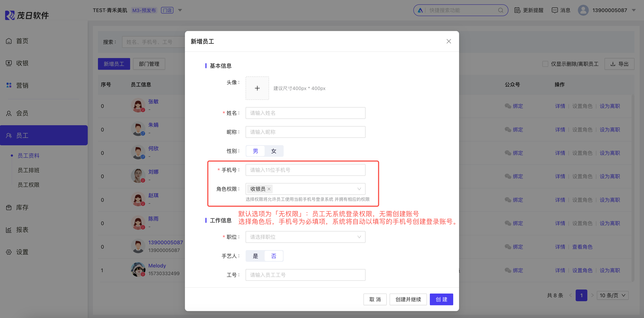Expand the store switcher arrow next to 门店
644x318 pixels.
(180, 10)
